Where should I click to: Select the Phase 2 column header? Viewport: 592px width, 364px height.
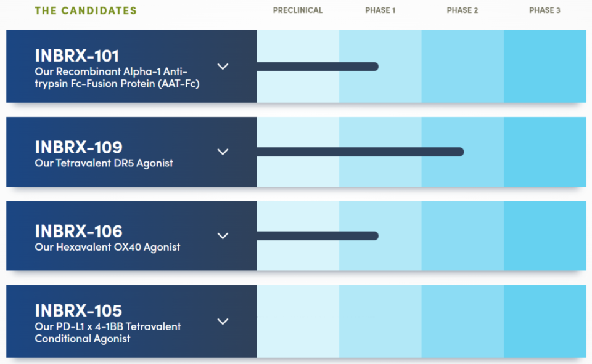tap(462, 10)
